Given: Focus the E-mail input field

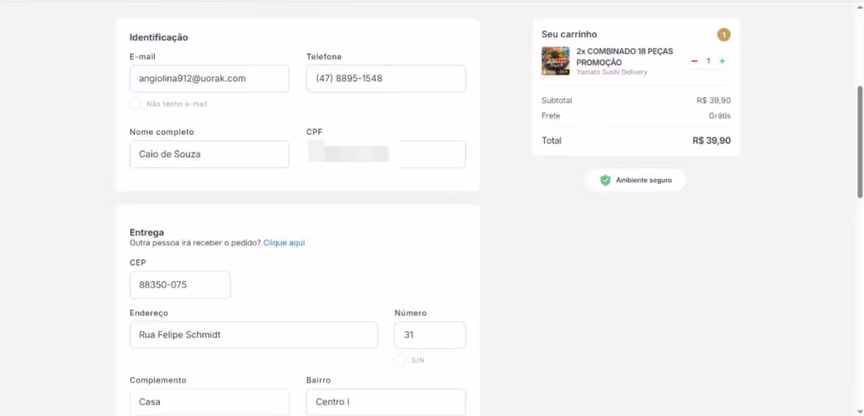Looking at the screenshot, I should point(209,79).
